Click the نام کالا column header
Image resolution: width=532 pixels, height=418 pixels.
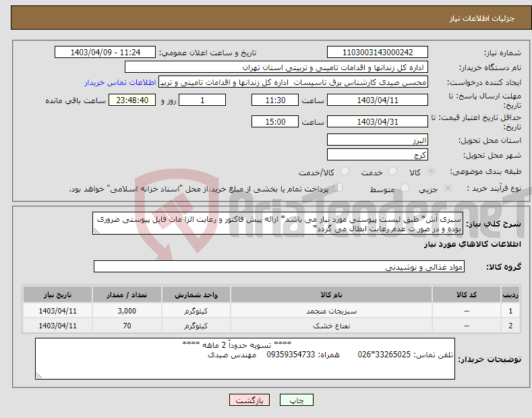(331, 295)
